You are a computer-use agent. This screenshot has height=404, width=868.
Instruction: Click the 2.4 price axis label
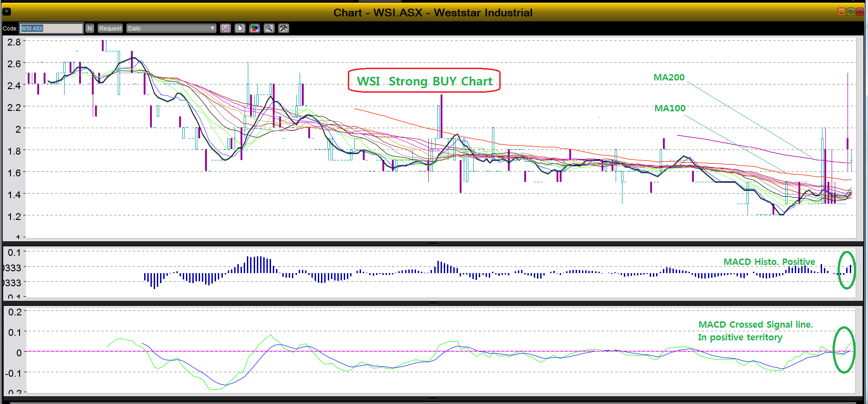click(14, 85)
